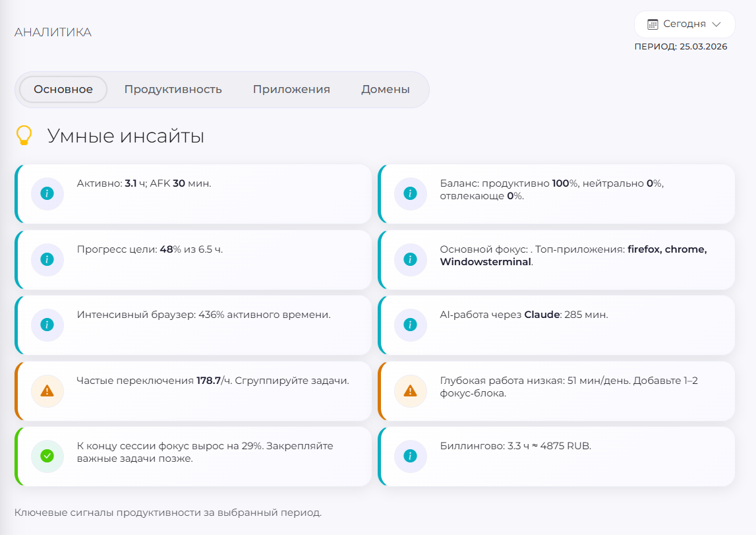Click text AI-работа через Claude: 285 мин.

523,315
